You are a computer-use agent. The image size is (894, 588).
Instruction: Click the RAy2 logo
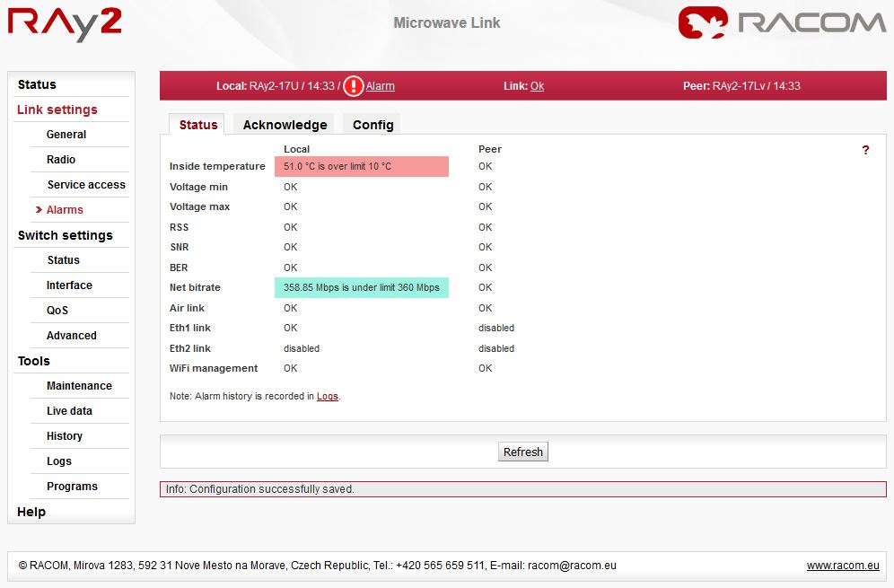click(x=65, y=24)
